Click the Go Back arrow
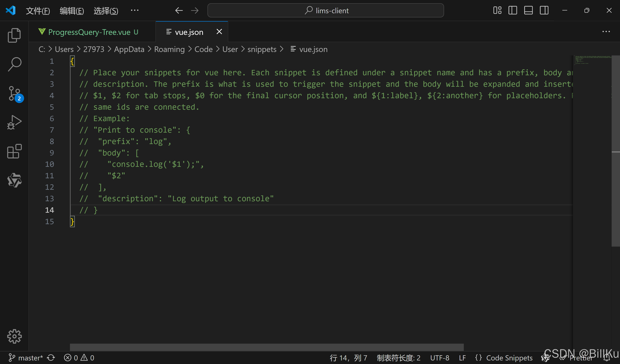This screenshot has height=364, width=620. pos(179,10)
